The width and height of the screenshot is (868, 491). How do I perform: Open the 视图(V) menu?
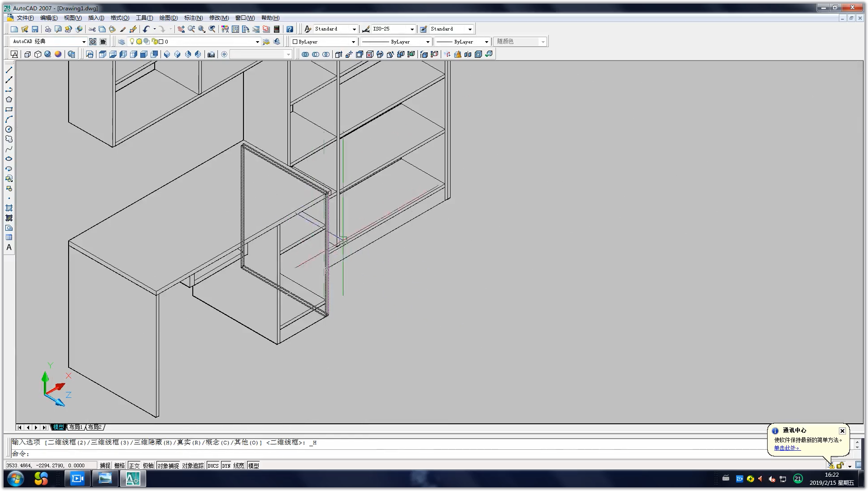[x=73, y=18]
